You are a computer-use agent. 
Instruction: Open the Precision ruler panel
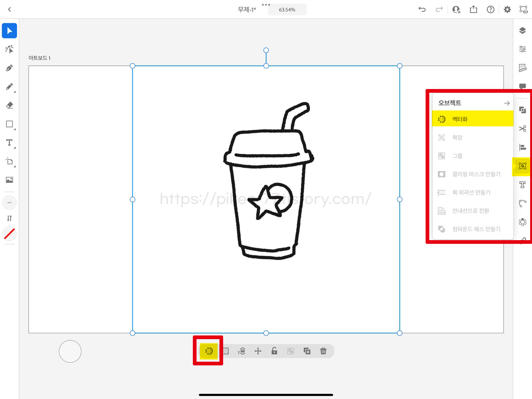click(522, 68)
